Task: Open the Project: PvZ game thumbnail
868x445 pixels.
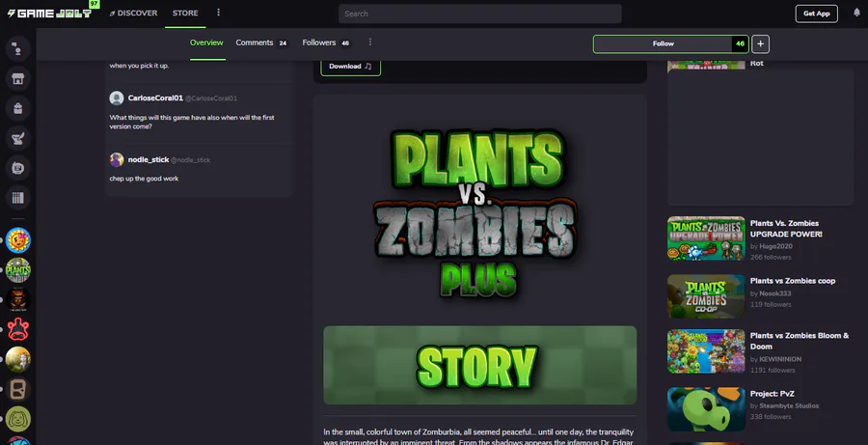Action: (706, 409)
